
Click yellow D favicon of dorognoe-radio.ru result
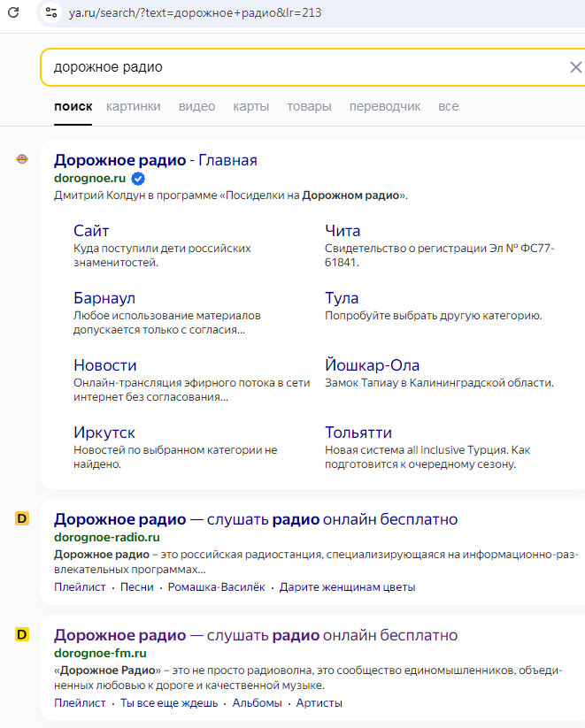(22, 519)
